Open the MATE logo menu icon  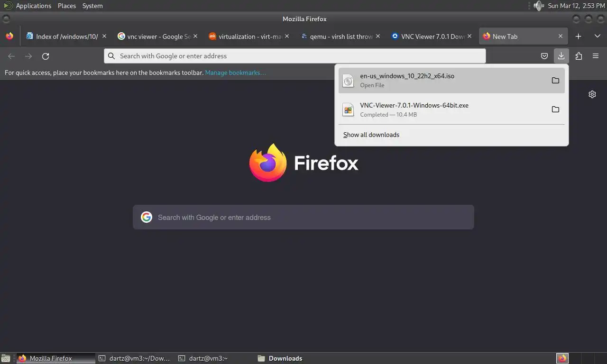click(x=8, y=6)
